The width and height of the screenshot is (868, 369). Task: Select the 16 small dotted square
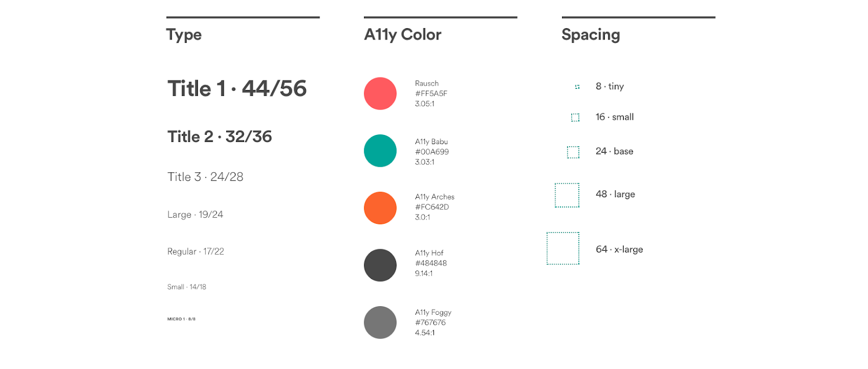pos(575,118)
